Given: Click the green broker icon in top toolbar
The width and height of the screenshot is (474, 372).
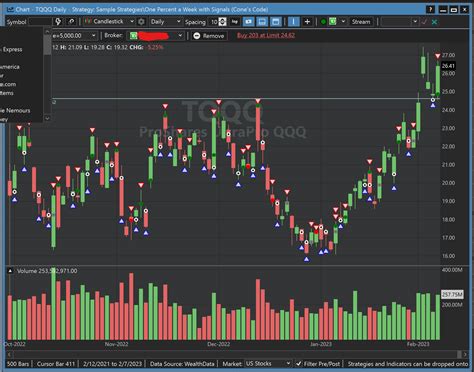Looking at the screenshot, I should pyautogui.click(x=333, y=22).
